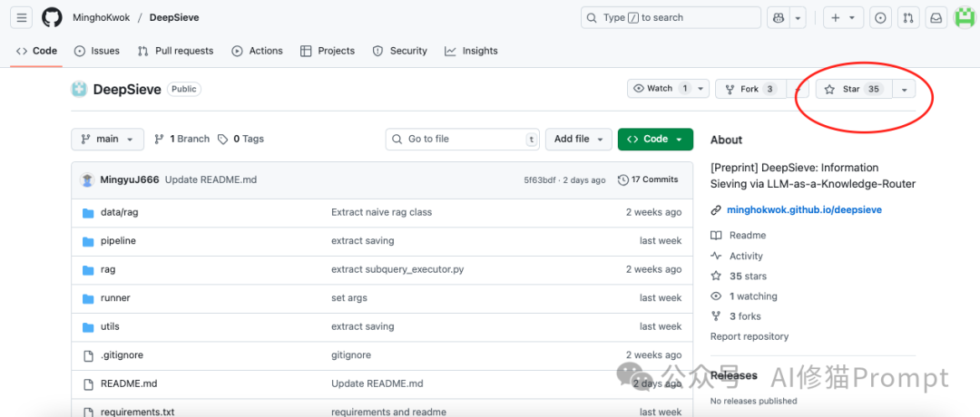980x417 pixels.
Task: Open the Watch notifications dropdown
Action: point(668,89)
